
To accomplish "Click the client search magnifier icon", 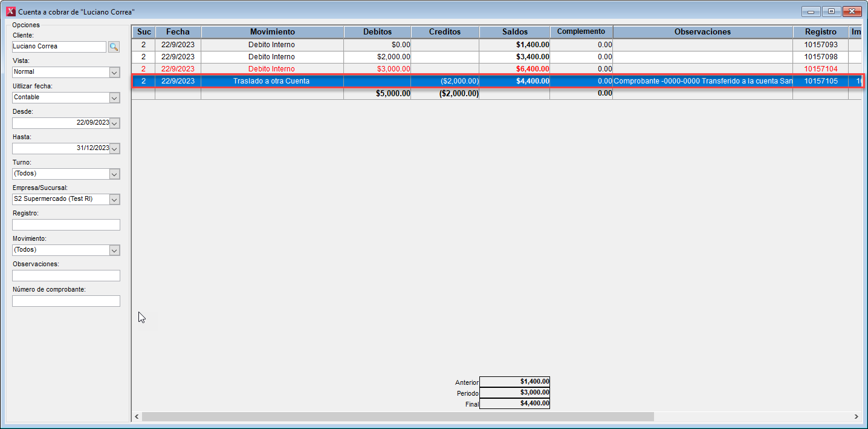I will pos(114,47).
